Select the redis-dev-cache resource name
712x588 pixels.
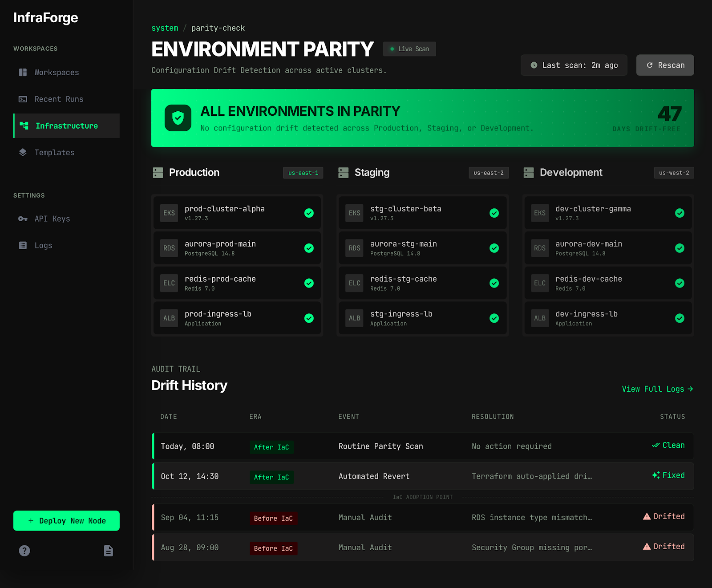(589, 279)
